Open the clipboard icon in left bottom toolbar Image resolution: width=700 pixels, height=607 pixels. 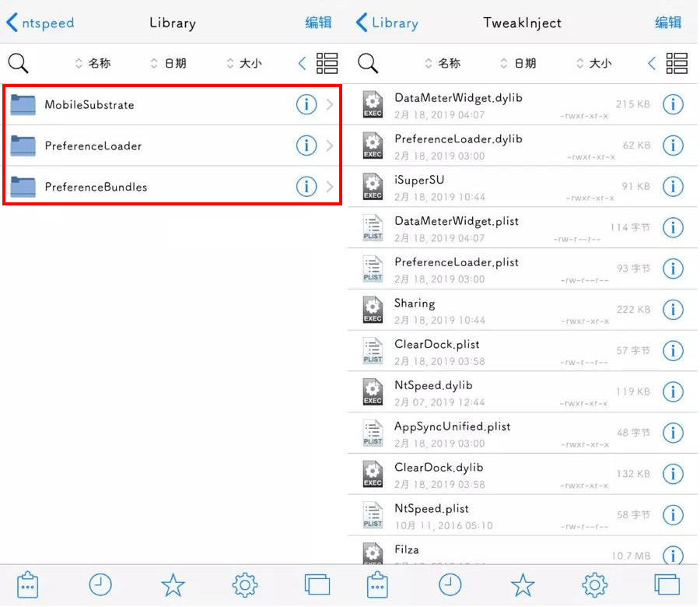(x=28, y=584)
